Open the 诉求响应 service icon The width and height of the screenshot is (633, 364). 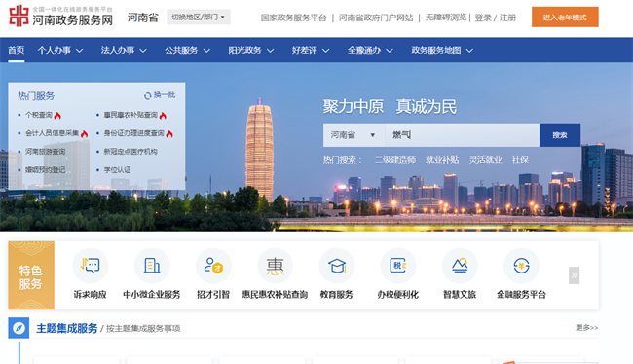pos(90,266)
